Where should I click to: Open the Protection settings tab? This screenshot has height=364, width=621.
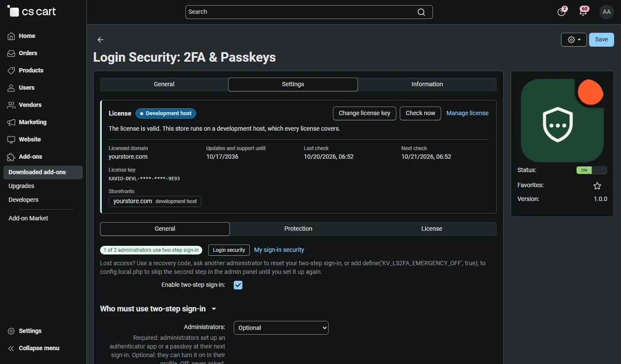(298, 229)
